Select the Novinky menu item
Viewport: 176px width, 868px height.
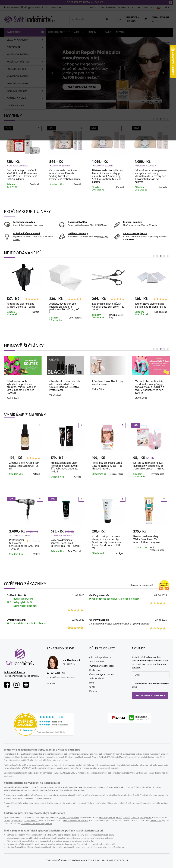[x=121, y=32]
